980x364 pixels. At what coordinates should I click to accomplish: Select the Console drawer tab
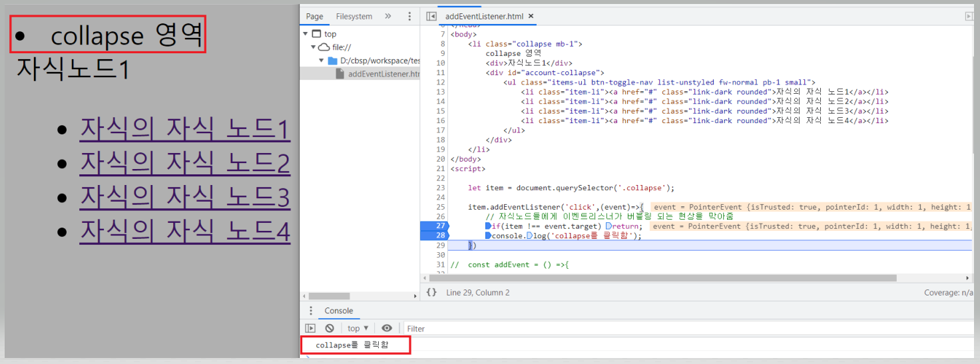(339, 311)
